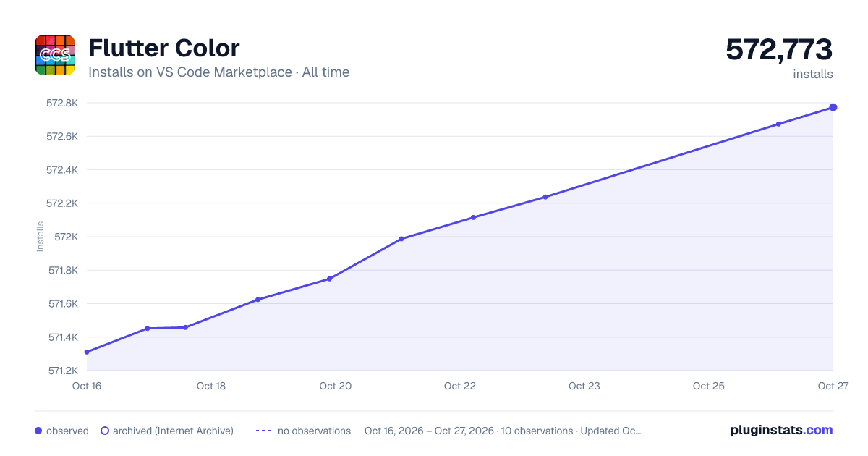
Task: Select the data point between Oct 25 and Oct 27
Action: pyautogui.click(x=778, y=124)
